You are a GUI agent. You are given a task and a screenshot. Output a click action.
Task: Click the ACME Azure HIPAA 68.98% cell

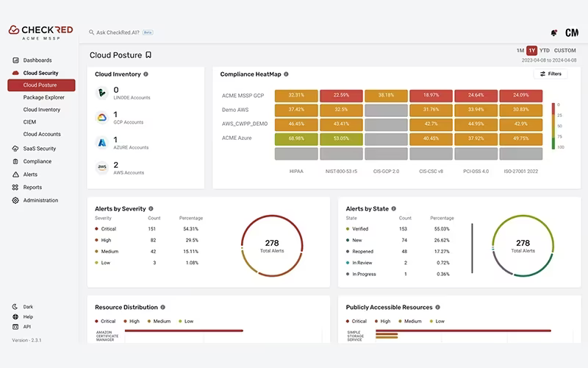point(296,138)
